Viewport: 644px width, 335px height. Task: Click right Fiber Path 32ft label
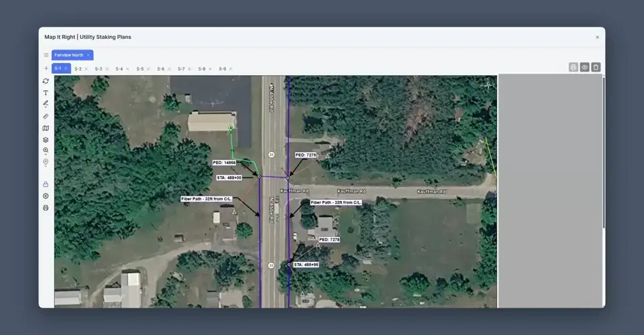pos(336,202)
